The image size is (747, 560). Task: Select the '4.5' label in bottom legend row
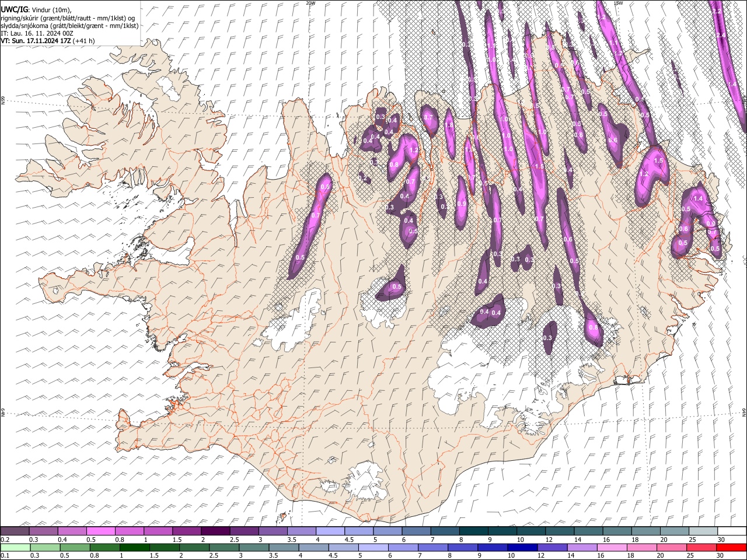pyautogui.click(x=332, y=556)
